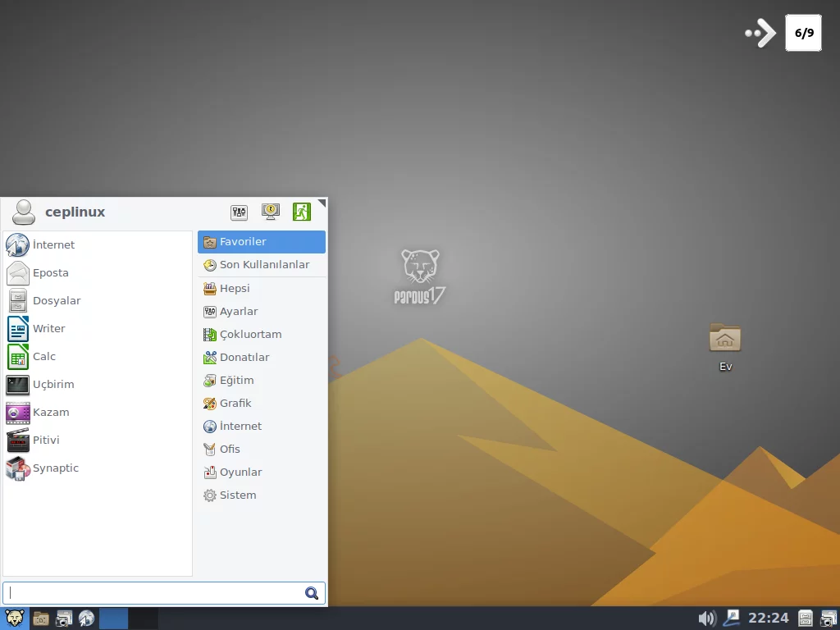Open Dosyalar file manager from favorites
Viewport: 840px width, 630px height.
coord(55,300)
